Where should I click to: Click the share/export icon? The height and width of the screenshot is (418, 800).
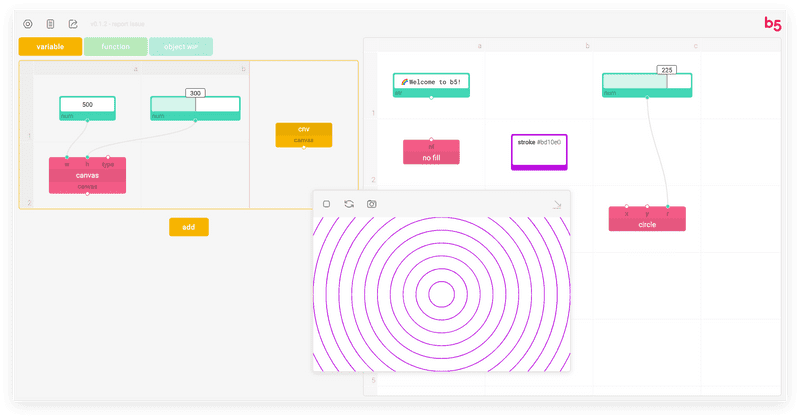(x=73, y=24)
